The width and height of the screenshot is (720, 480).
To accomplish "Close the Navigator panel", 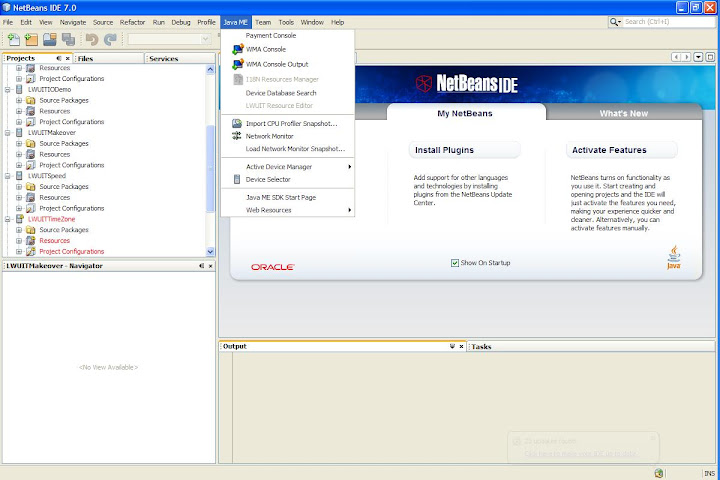I will point(211,266).
